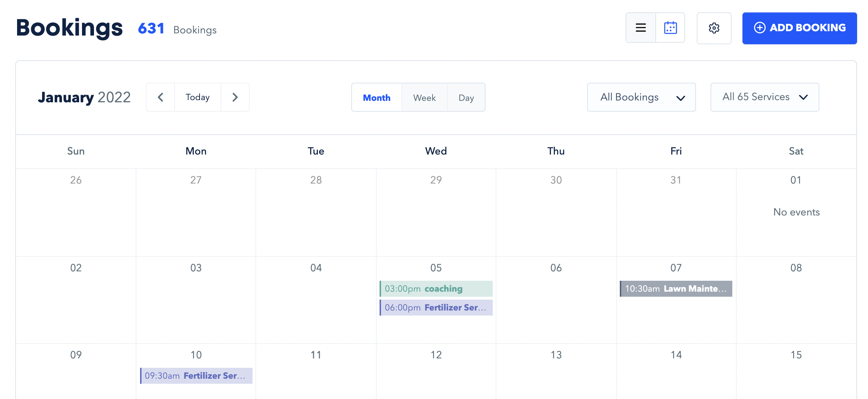The height and width of the screenshot is (399, 868).
Task: Switch to calendar view
Action: click(x=670, y=28)
